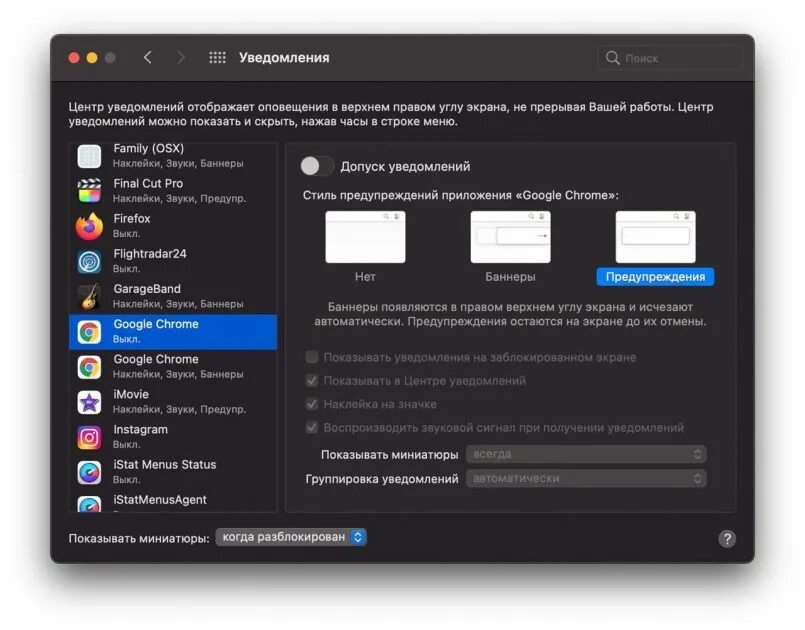Uncheck Показывать в Центре уведомлений
The height and width of the screenshot is (630, 805).
(312, 380)
